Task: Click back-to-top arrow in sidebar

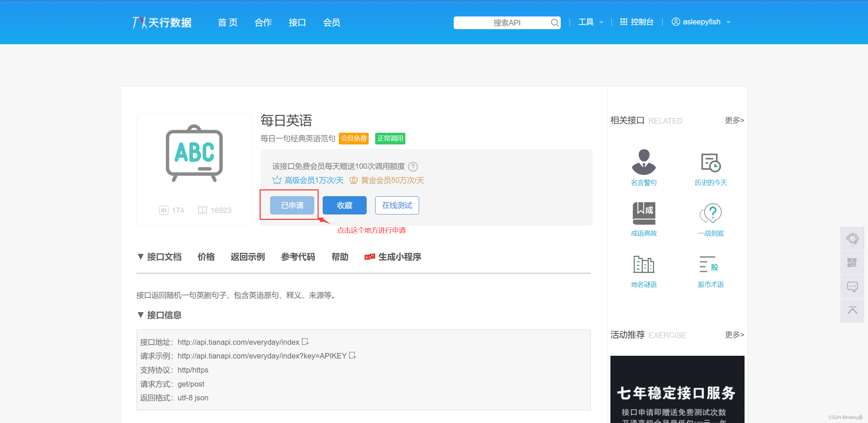Action: [852, 310]
